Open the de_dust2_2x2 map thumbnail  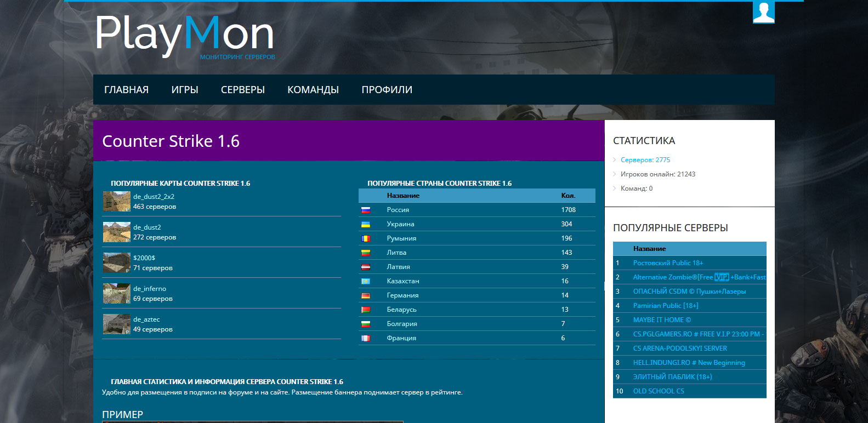pos(116,201)
